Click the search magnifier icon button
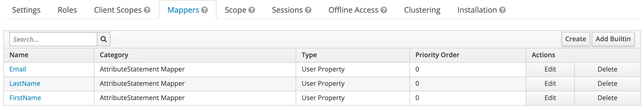The width and height of the screenshot is (644, 110). (104, 39)
